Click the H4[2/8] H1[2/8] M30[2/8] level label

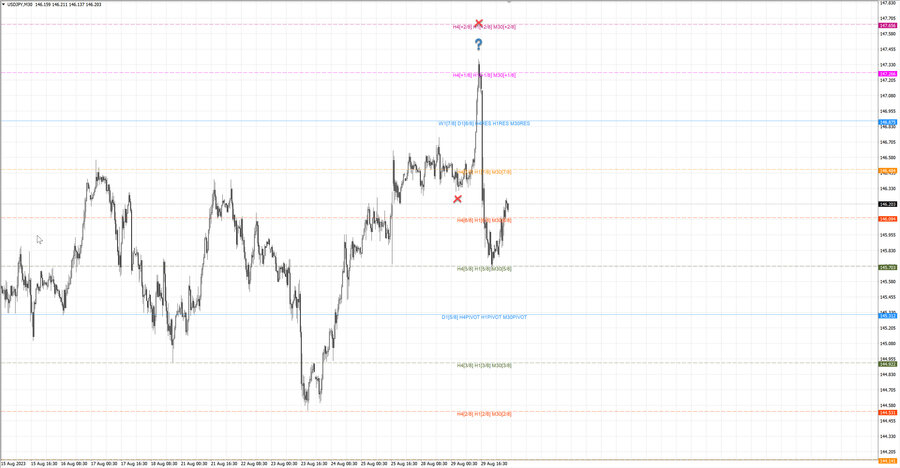pos(484,413)
